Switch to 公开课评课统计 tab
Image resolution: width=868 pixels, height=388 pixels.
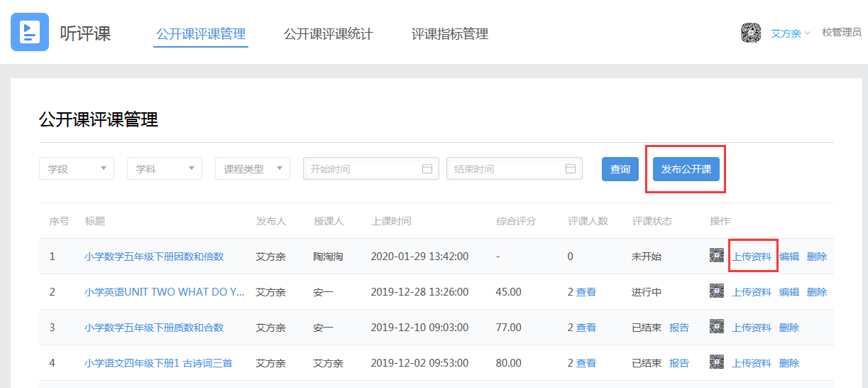tap(328, 34)
